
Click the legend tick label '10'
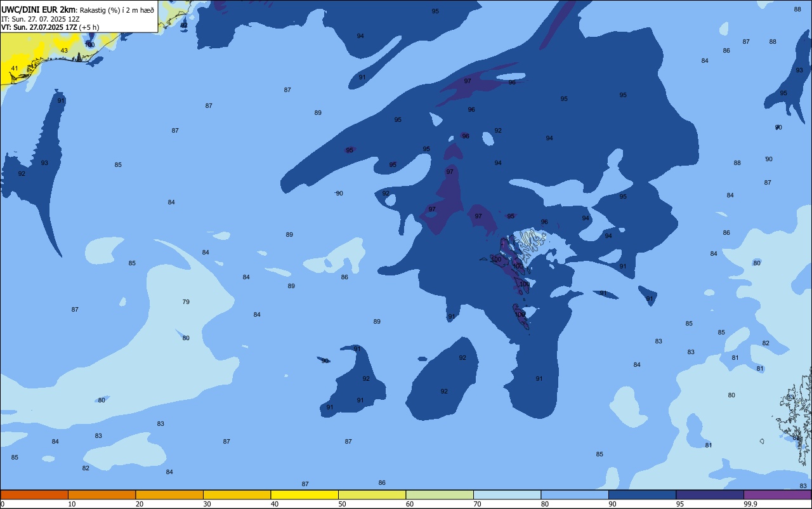click(x=72, y=504)
